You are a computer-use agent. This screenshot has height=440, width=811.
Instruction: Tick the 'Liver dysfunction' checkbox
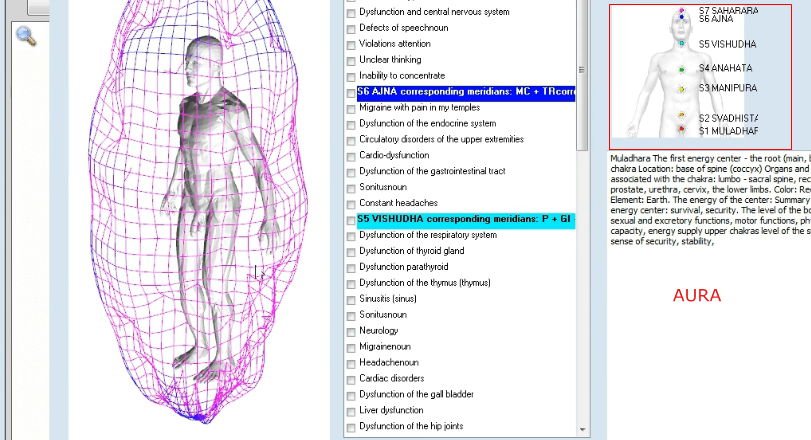point(350,411)
